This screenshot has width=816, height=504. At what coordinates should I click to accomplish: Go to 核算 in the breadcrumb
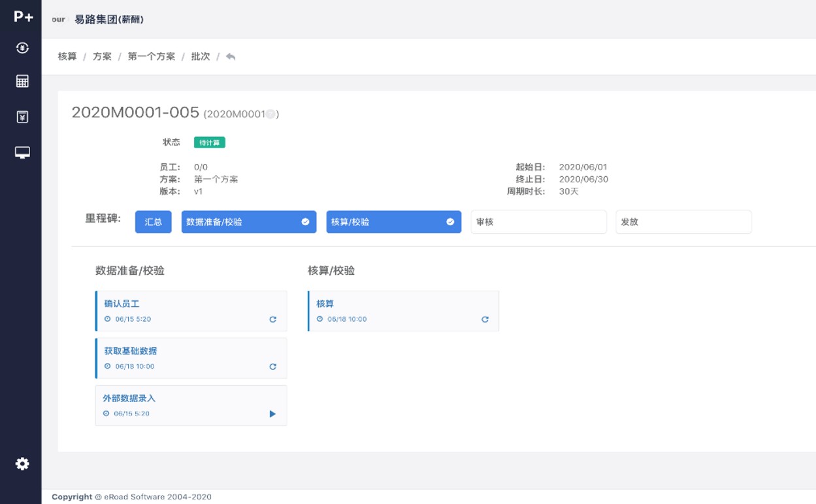tap(67, 57)
